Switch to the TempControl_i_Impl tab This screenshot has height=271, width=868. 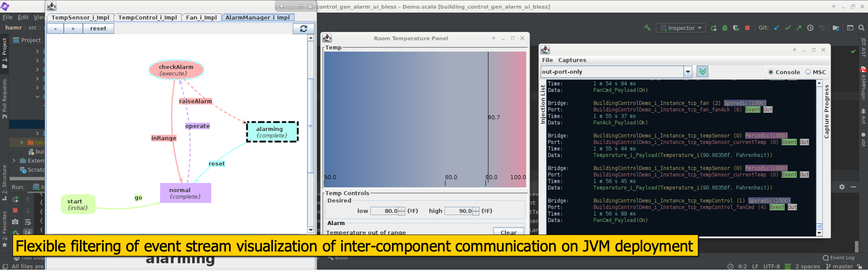(x=148, y=17)
